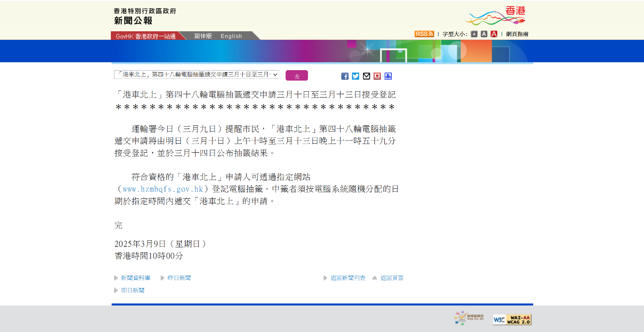Click the Web For All accessibility badge

click(x=469, y=318)
